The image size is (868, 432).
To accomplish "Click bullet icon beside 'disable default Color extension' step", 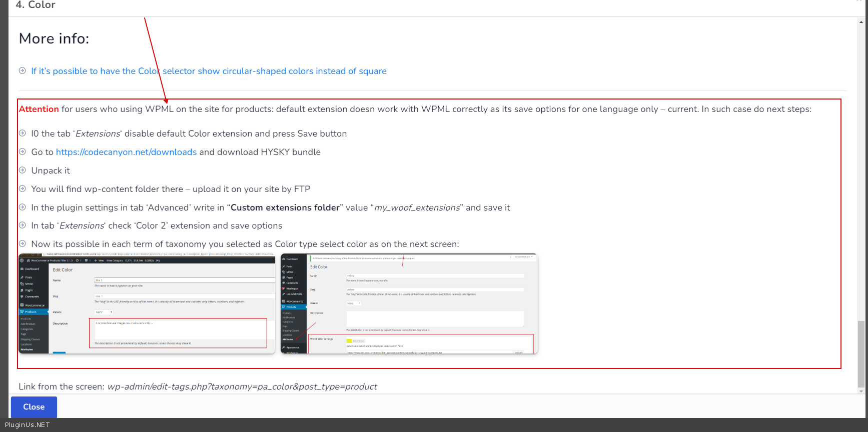I will pos(22,133).
